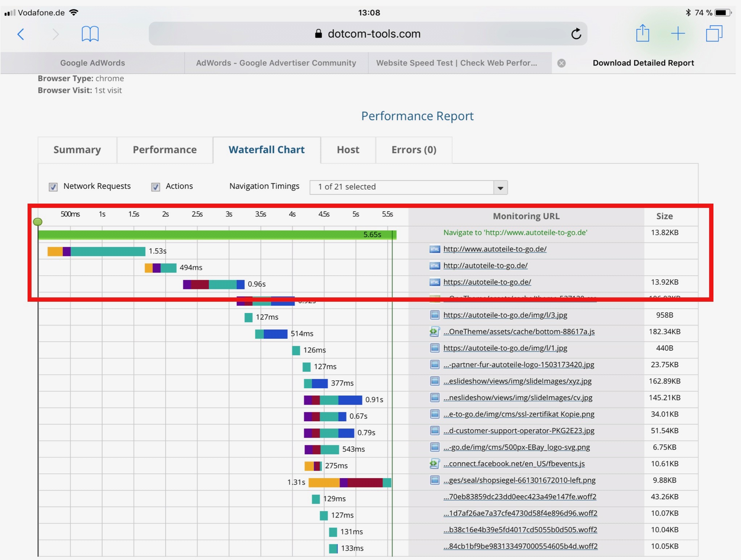The width and height of the screenshot is (741, 560).
Task: Open the img/l/1.jpg link
Action: [x=505, y=348]
